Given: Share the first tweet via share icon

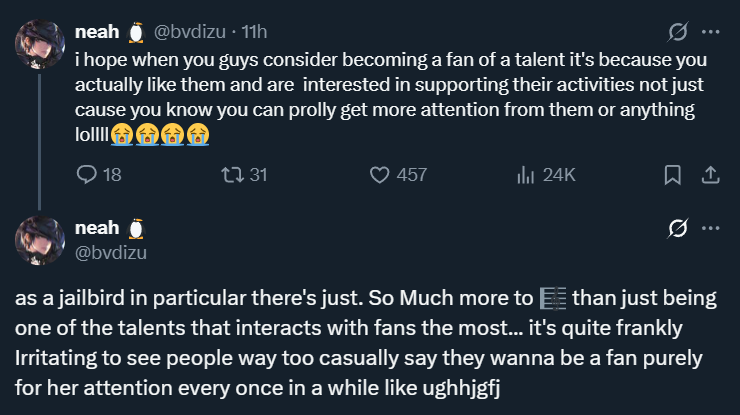Looking at the screenshot, I should coord(711,174).
